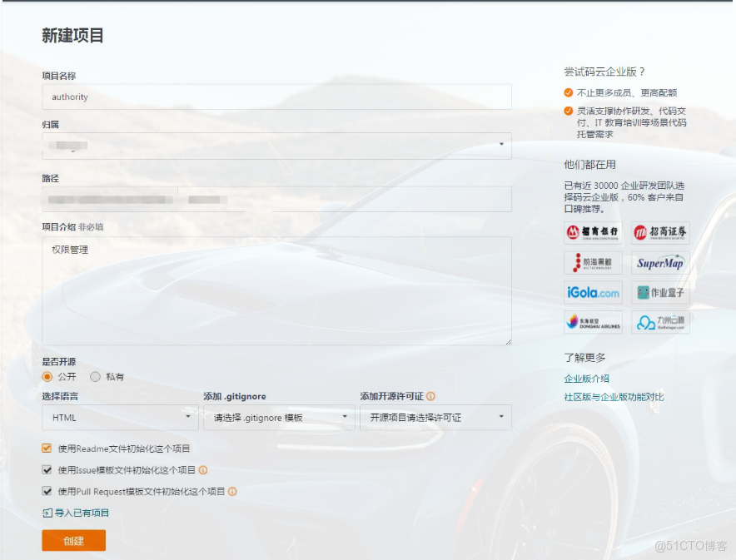The width and height of the screenshot is (736, 560).
Task: Click the 招商银行 partner logo
Action: tap(591, 232)
